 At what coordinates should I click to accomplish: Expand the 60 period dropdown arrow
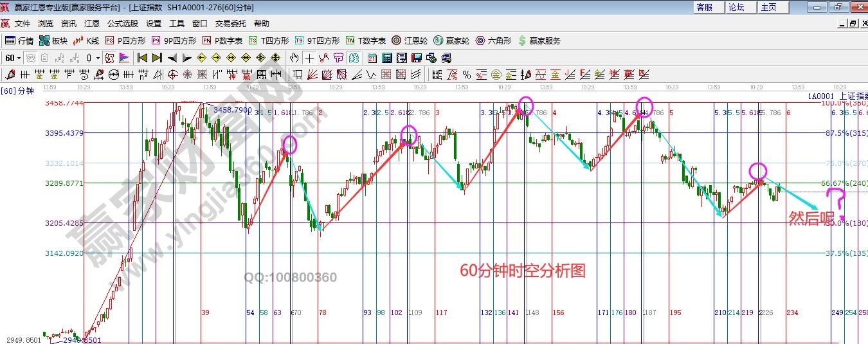(x=19, y=58)
